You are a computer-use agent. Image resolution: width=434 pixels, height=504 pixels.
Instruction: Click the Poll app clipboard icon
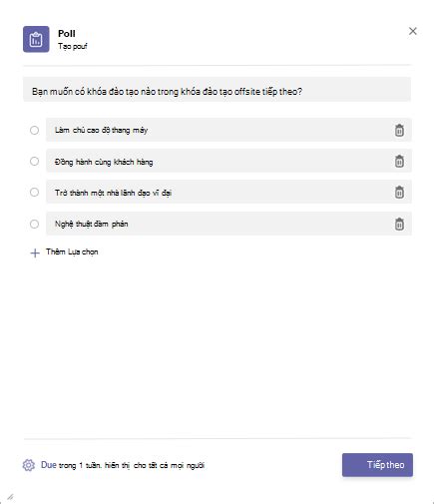36,39
